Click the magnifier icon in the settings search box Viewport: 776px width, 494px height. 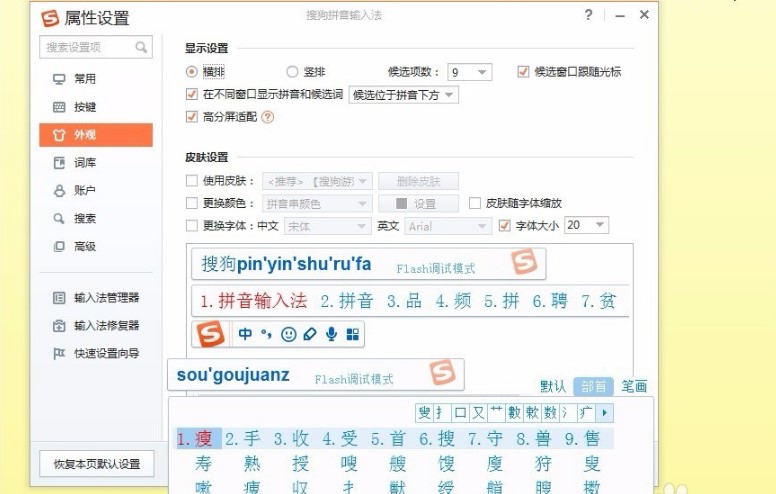pyautogui.click(x=141, y=47)
